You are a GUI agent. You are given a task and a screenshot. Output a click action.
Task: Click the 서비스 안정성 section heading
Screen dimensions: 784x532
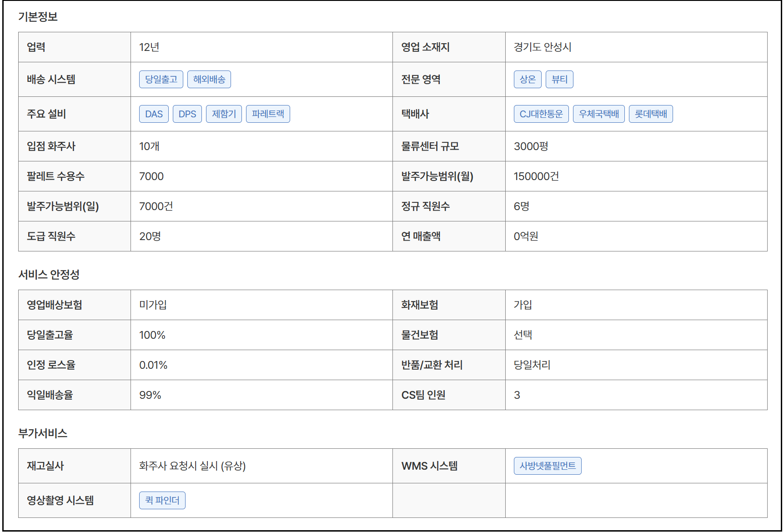(49, 275)
